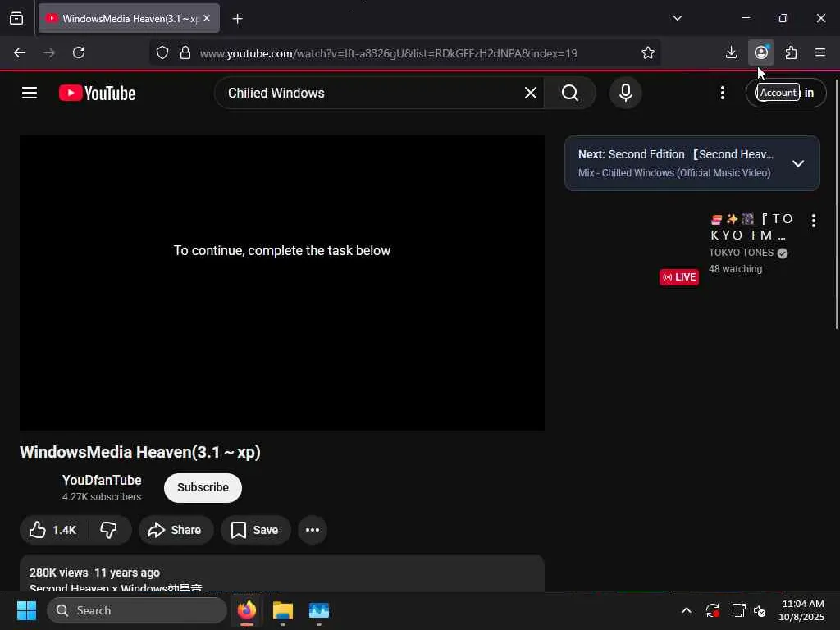
Task: Switch to Firefox in the taskbar
Action: [x=247, y=610]
